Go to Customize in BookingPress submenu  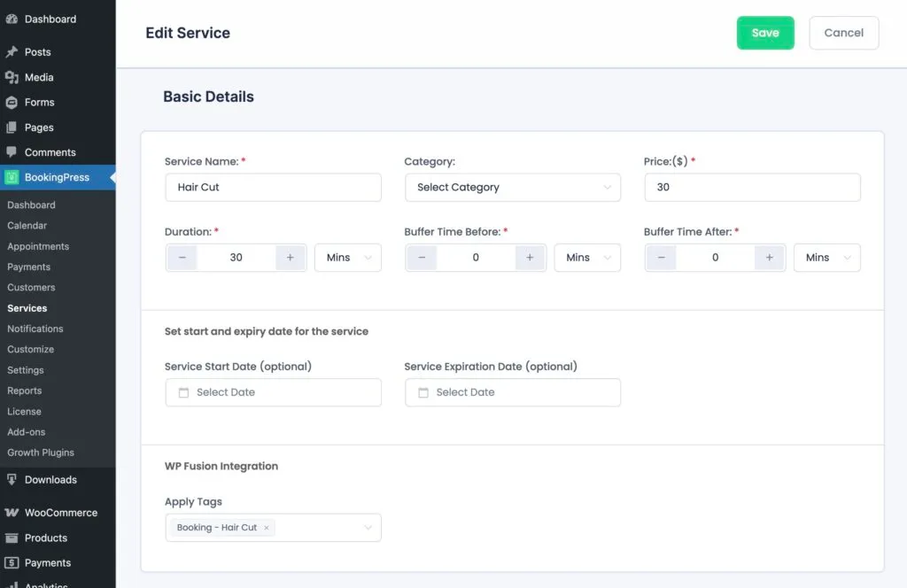coord(30,350)
